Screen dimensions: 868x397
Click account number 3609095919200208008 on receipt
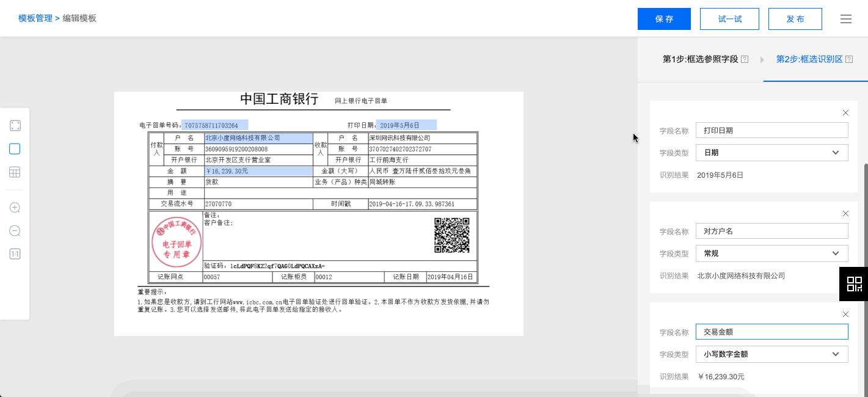(236, 149)
